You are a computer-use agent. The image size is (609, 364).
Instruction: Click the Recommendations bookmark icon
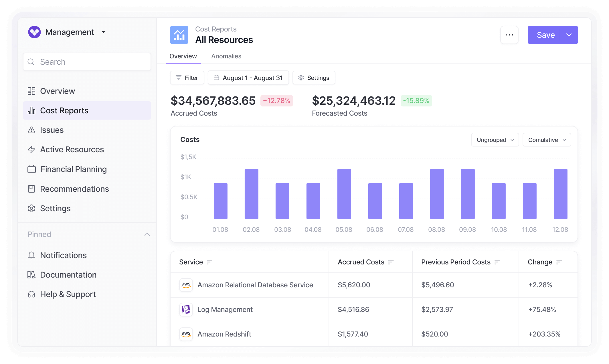(31, 189)
